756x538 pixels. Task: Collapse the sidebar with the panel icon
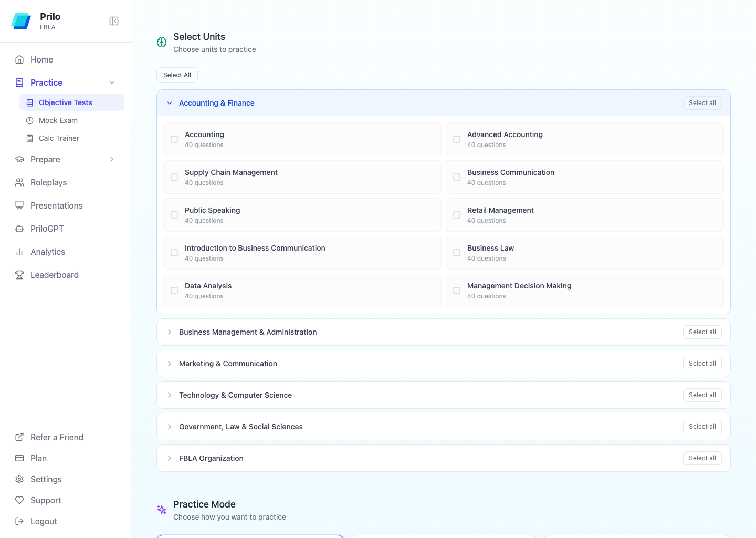pyautogui.click(x=114, y=21)
